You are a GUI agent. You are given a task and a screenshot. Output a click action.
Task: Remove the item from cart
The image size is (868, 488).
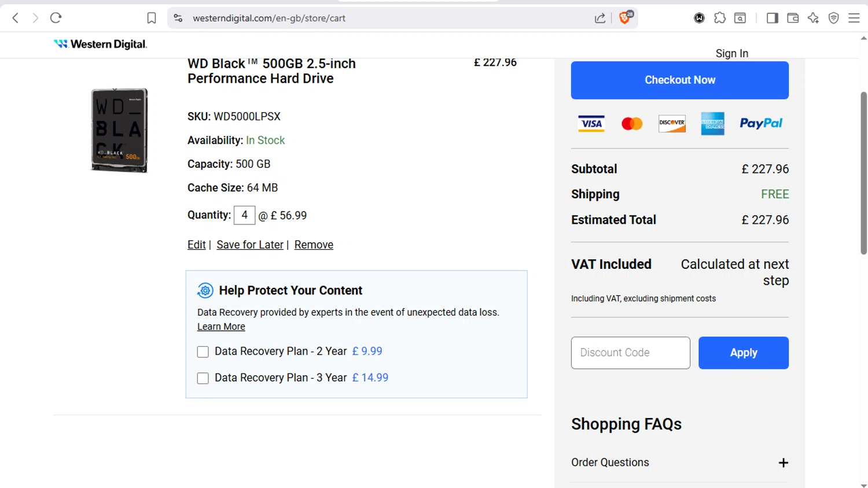(314, 245)
